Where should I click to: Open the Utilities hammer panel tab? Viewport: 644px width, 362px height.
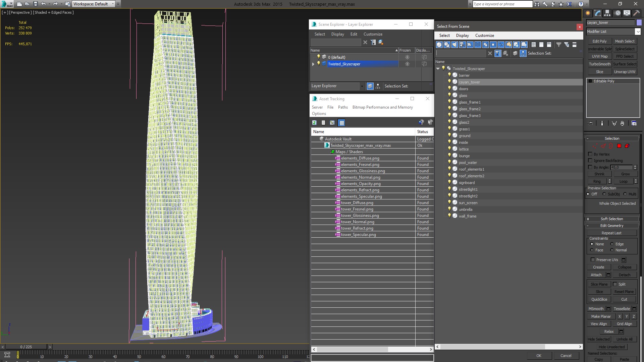(x=636, y=13)
